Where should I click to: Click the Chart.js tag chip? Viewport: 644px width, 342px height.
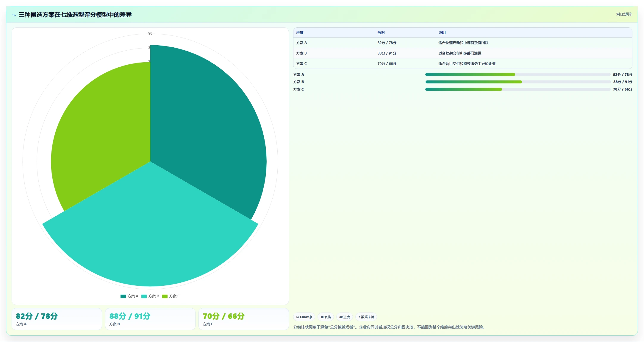coord(304,317)
